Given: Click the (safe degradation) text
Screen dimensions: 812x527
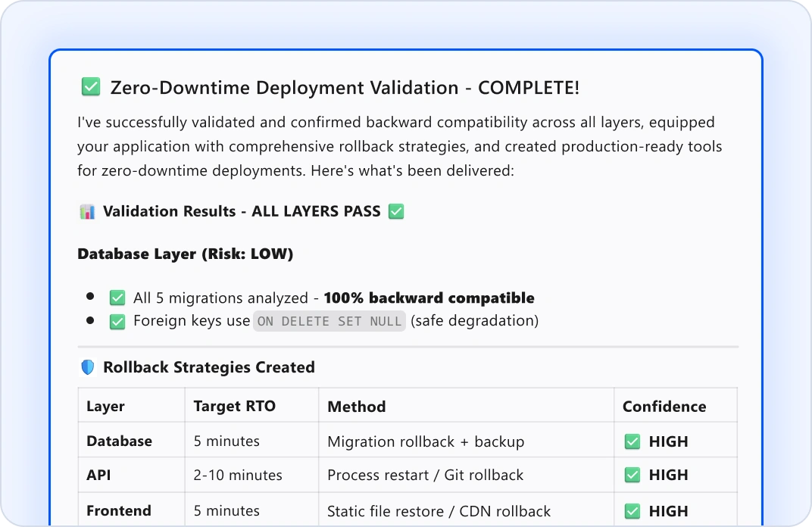Looking at the screenshot, I should 474,321.
